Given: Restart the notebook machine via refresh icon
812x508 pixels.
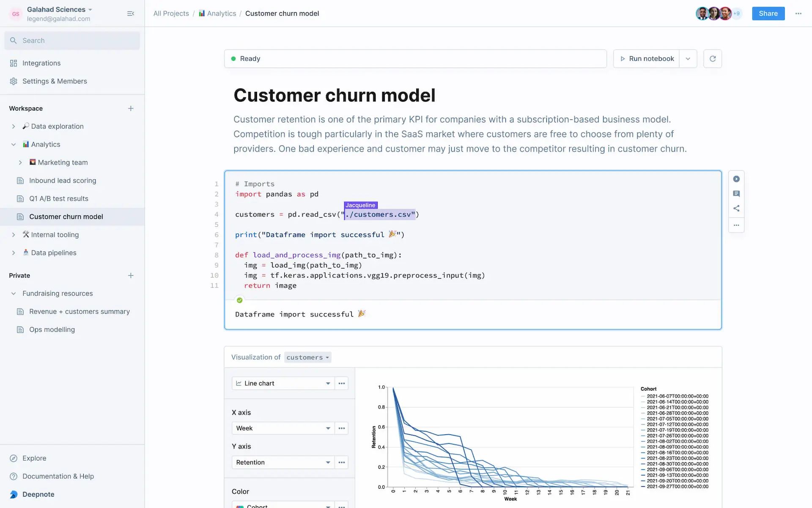Looking at the screenshot, I should tap(713, 58).
